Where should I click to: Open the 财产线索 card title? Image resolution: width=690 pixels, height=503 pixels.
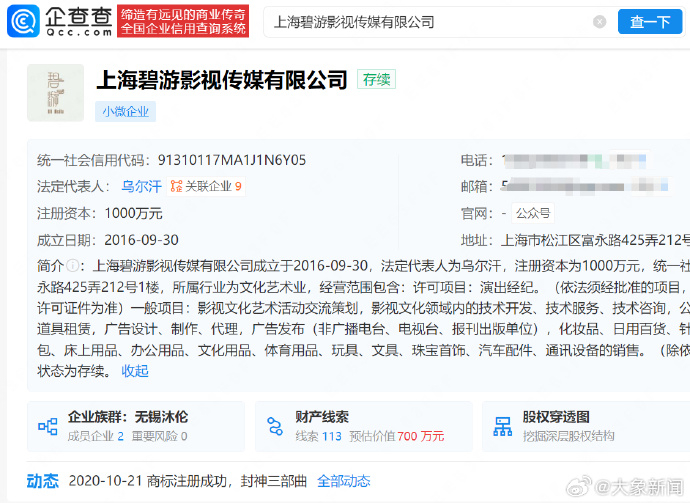click(x=322, y=417)
